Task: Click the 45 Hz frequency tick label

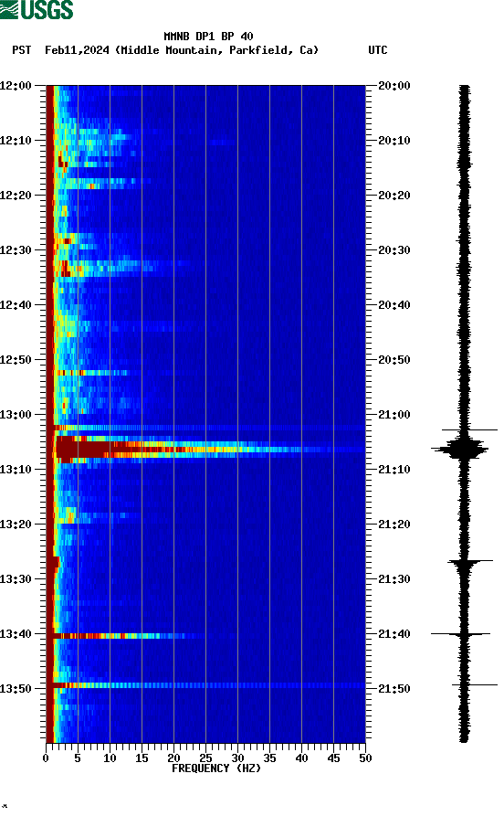Action: coord(333,758)
